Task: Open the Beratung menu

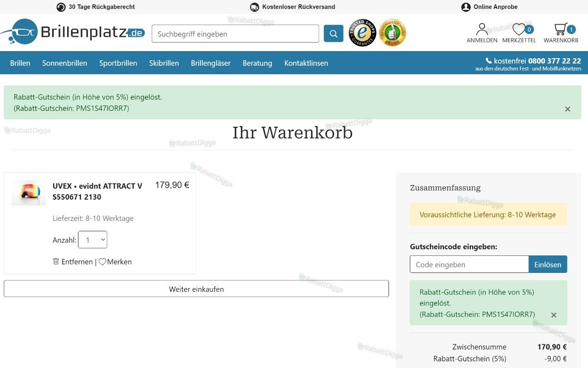Action: point(257,63)
